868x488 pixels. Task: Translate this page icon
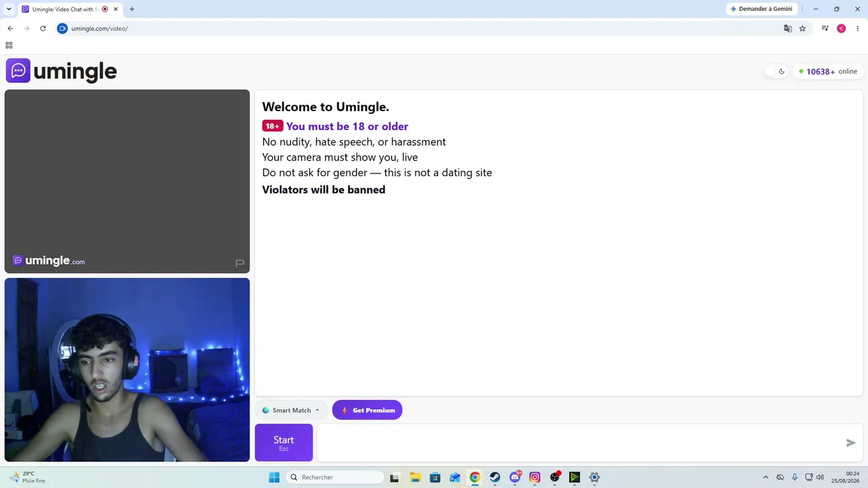pos(787,28)
